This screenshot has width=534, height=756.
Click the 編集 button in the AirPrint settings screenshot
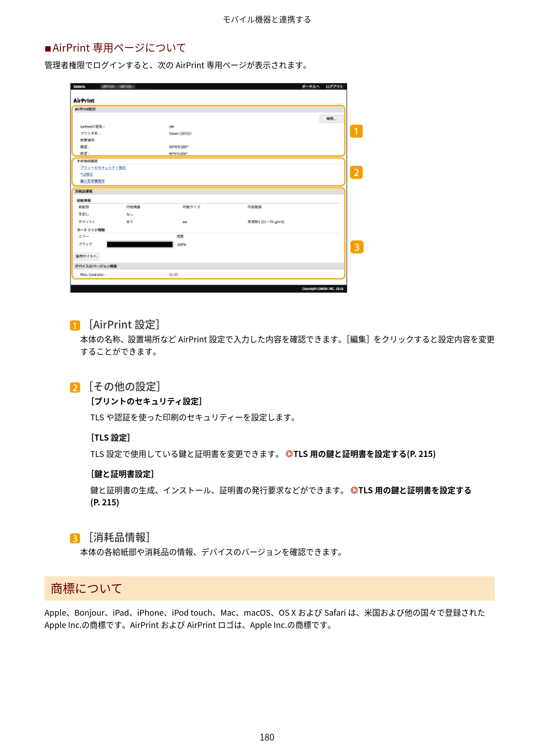click(331, 119)
